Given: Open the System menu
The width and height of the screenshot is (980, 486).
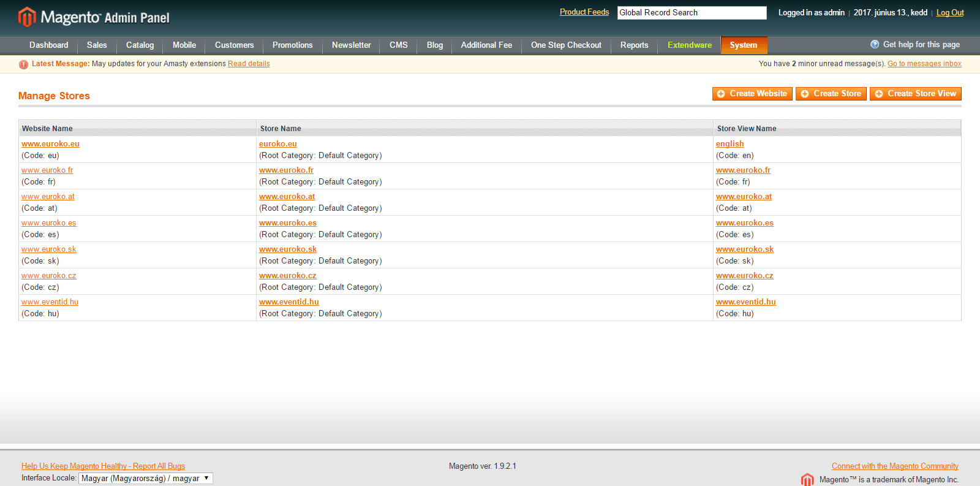Looking at the screenshot, I should 744,45.
